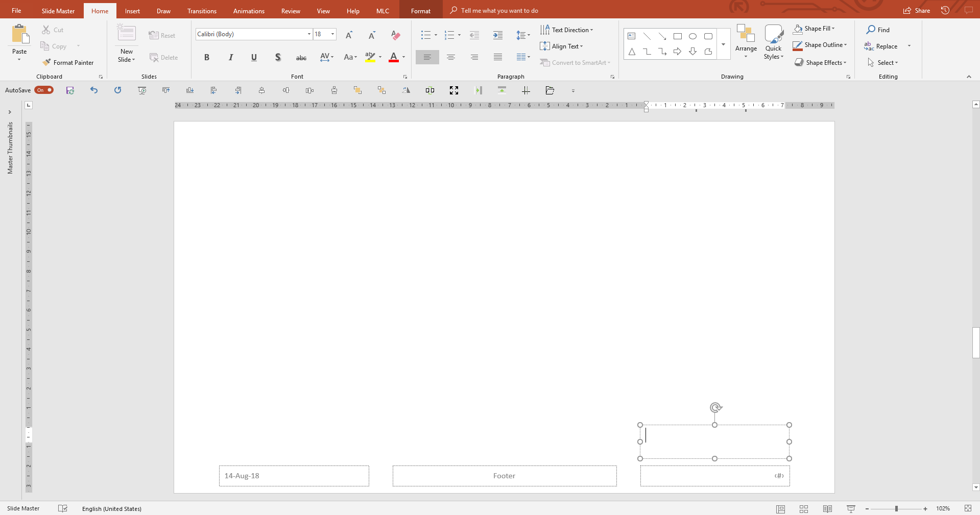The height and width of the screenshot is (515, 980).
Task: Open the Animations tab
Action: (x=249, y=11)
